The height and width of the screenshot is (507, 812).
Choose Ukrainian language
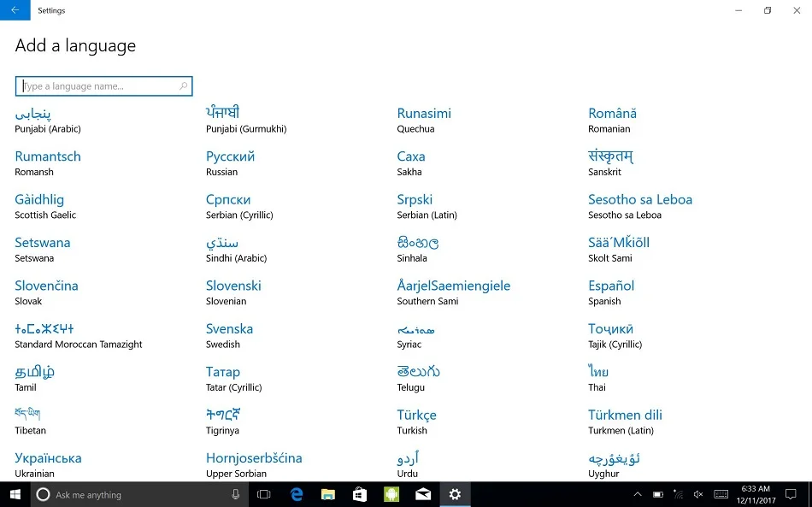pos(48,464)
